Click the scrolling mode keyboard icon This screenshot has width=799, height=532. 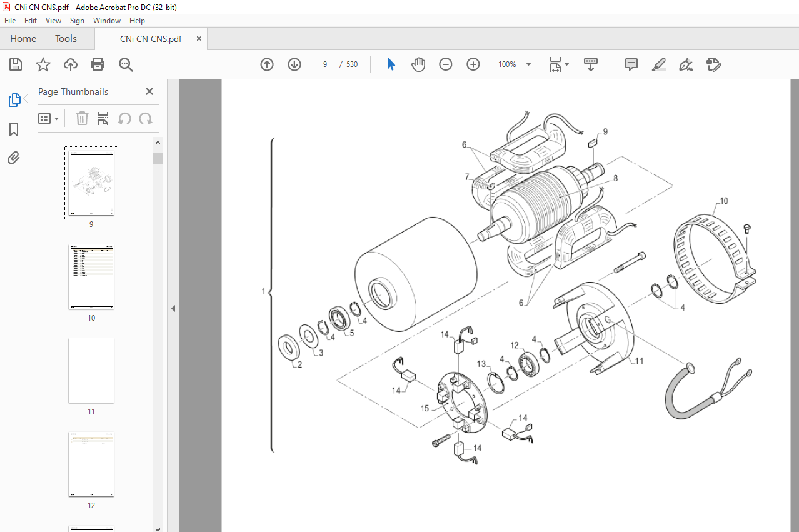(x=591, y=64)
